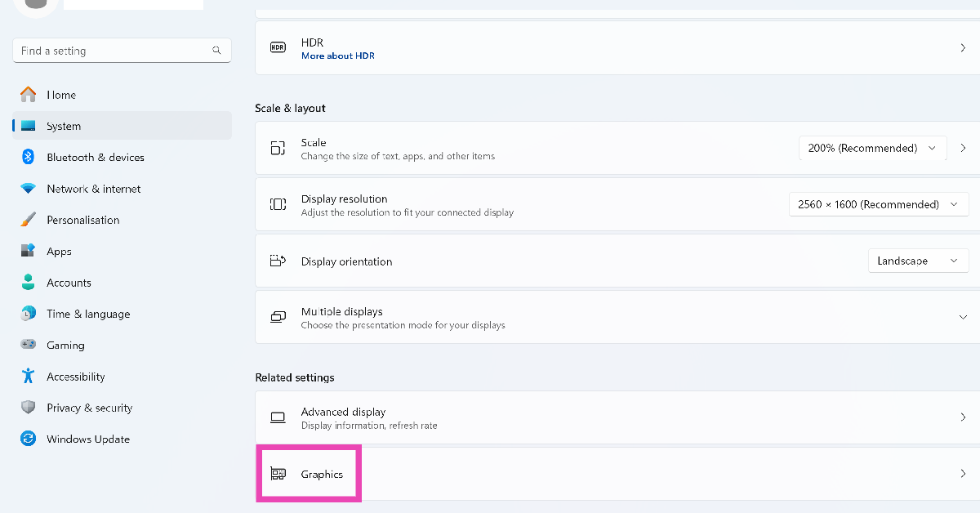Click the Gaming controller icon

(28, 345)
